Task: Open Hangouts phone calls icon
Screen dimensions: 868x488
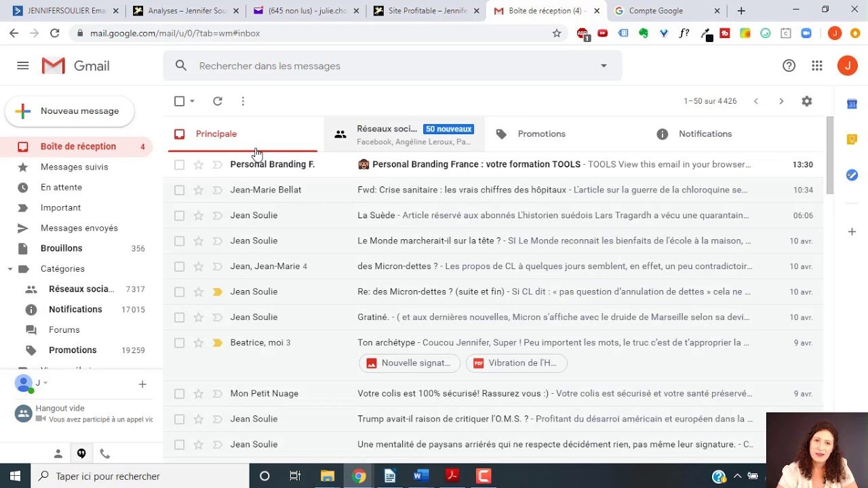Action: coord(104,453)
